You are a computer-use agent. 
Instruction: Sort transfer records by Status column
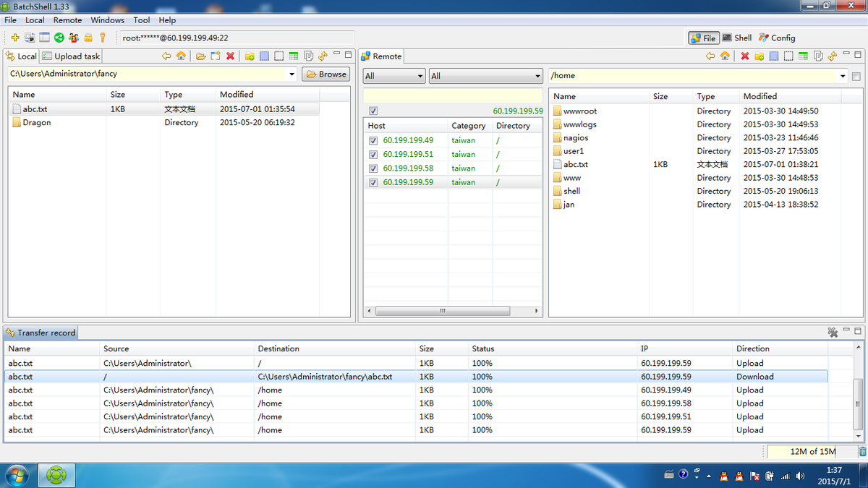pos(553,348)
